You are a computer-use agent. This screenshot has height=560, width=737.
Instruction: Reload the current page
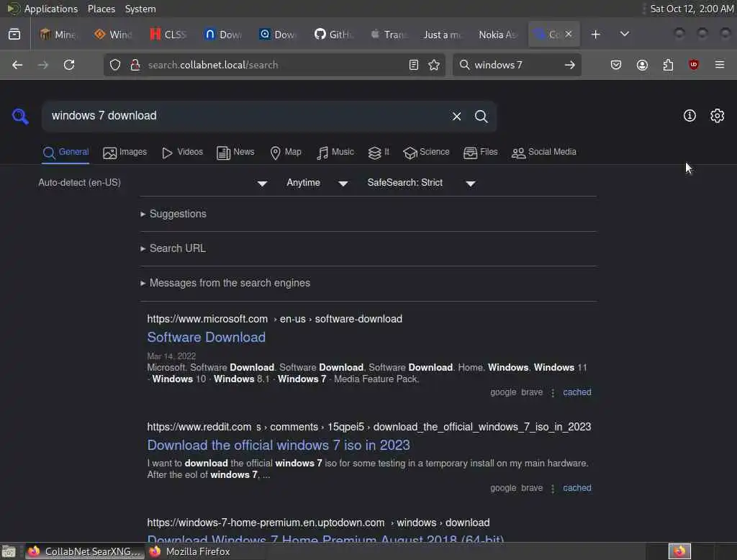pos(69,65)
